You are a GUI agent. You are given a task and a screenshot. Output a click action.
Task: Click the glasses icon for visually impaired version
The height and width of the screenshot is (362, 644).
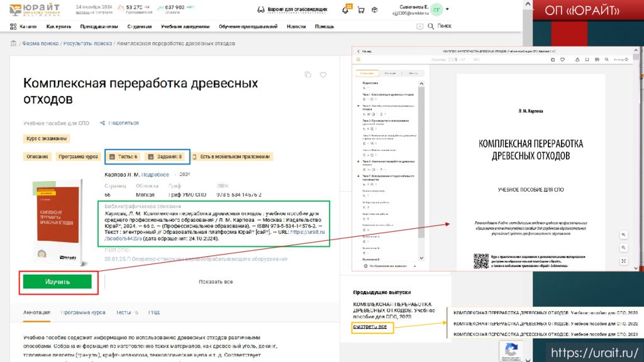coord(261,9)
